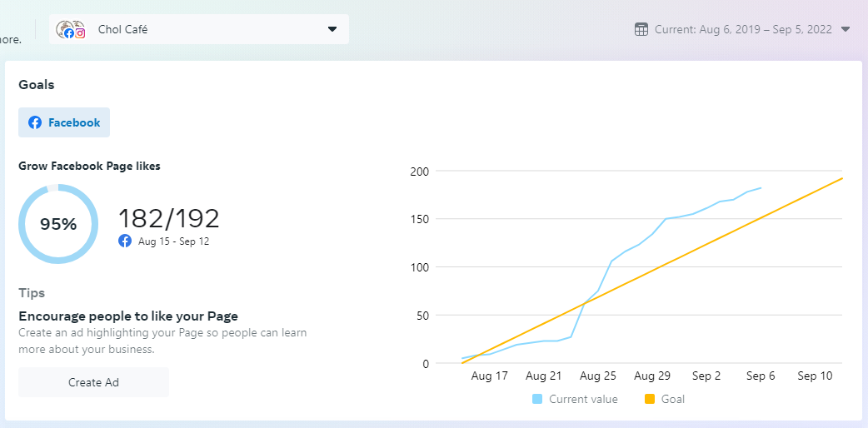This screenshot has width=868, height=428.
Task: Click the calendar icon beside date range
Action: coord(641,29)
